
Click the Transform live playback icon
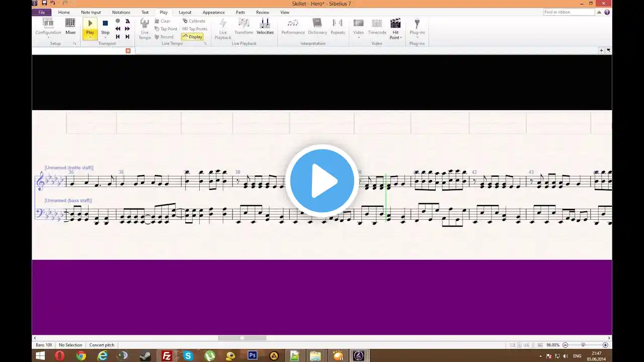(244, 27)
